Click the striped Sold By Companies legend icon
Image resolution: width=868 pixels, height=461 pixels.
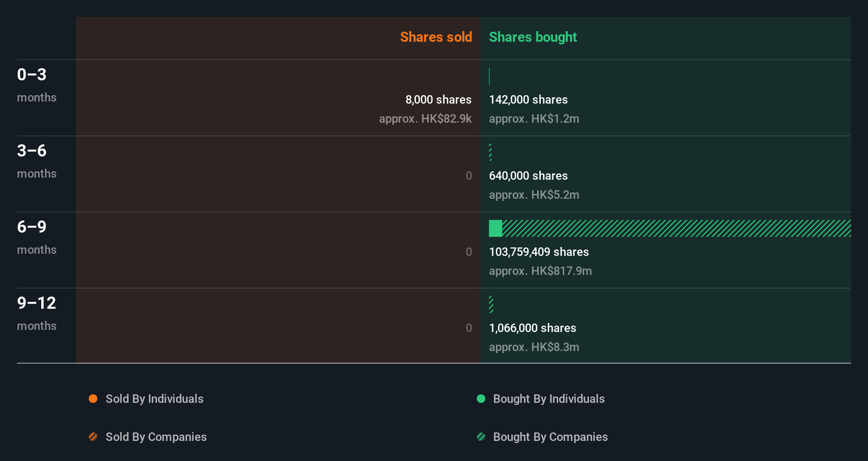pyautogui.click(x=93, y=437)
